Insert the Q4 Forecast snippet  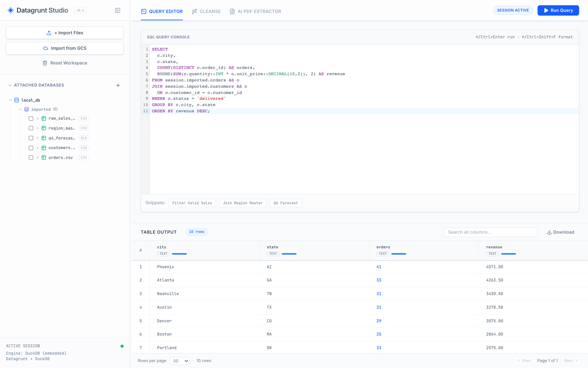[x=286, y=203]
